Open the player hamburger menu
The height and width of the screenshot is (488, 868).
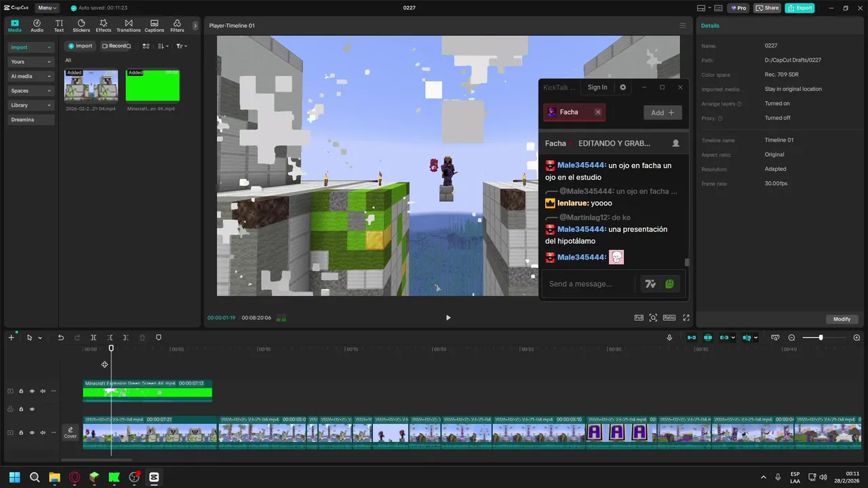click(x=682, y=26)
